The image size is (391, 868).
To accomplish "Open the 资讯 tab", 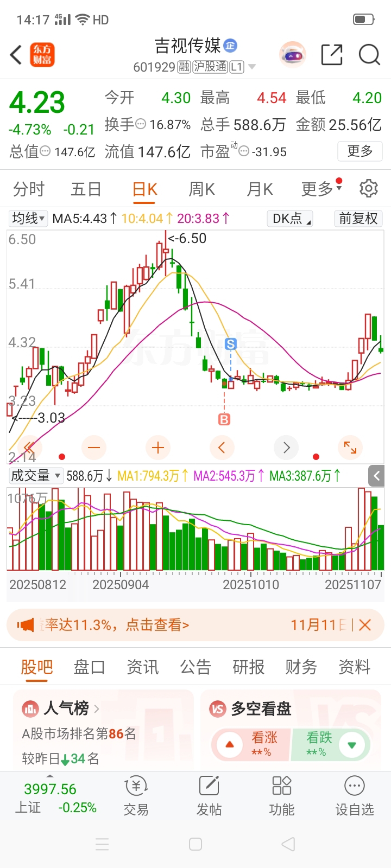I will (x=143, y=667).
